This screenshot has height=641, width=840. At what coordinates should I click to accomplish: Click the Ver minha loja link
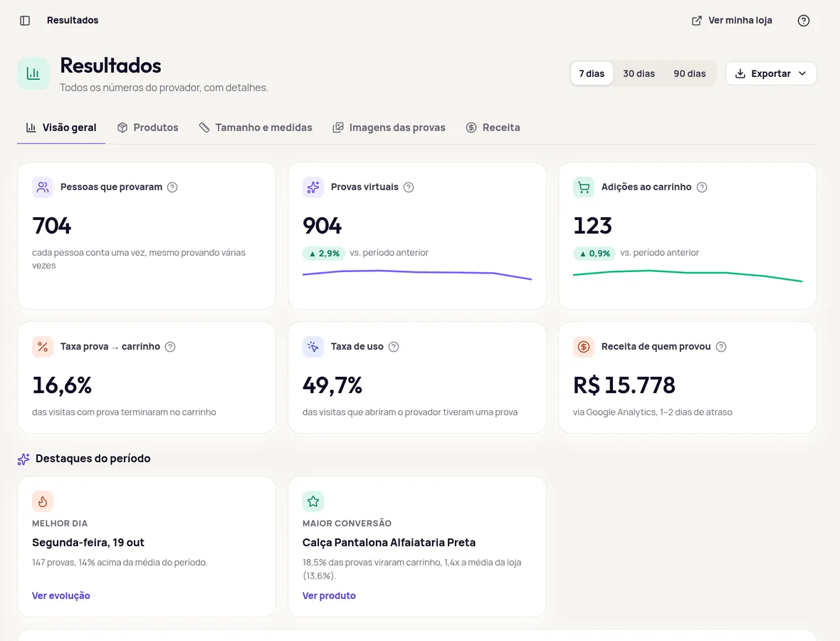click(x=732, y=21)
